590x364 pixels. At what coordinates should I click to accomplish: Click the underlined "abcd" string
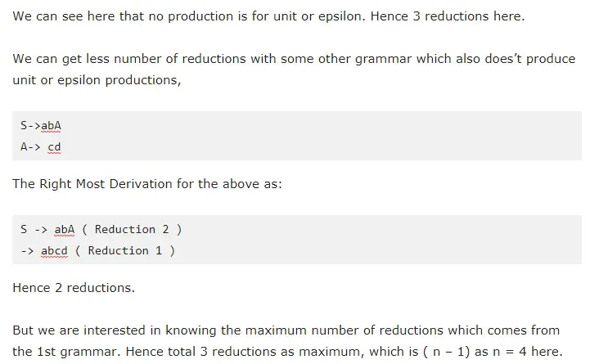click(54, 251)
